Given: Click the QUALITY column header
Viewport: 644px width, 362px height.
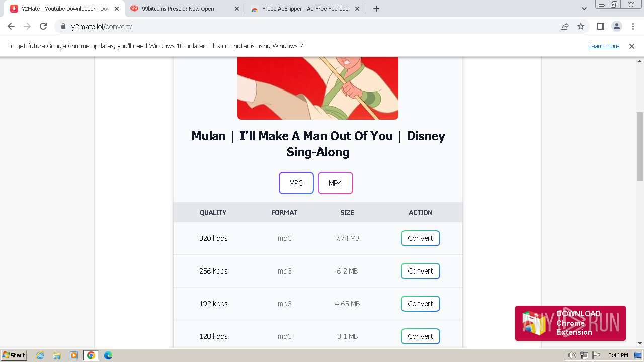Looking at the screenshot, I should click(x=213, y=212).
